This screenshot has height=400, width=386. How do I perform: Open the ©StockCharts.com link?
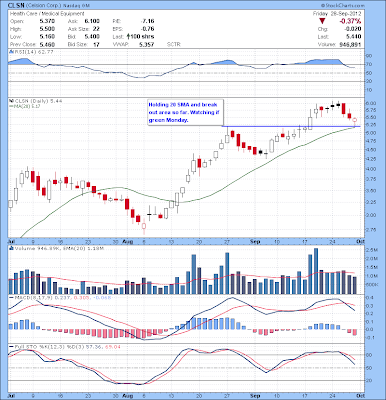[x=343, y=6]
